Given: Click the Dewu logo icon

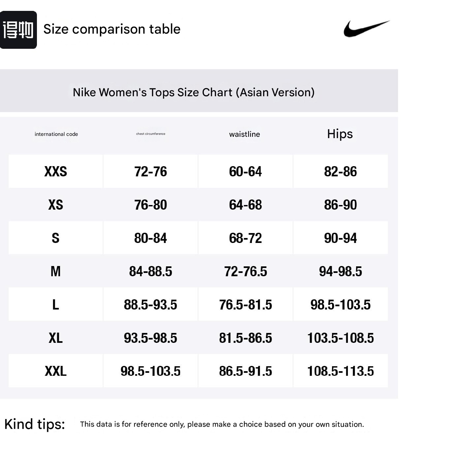Looking at the screenshot, I should [x=18, y=30].
